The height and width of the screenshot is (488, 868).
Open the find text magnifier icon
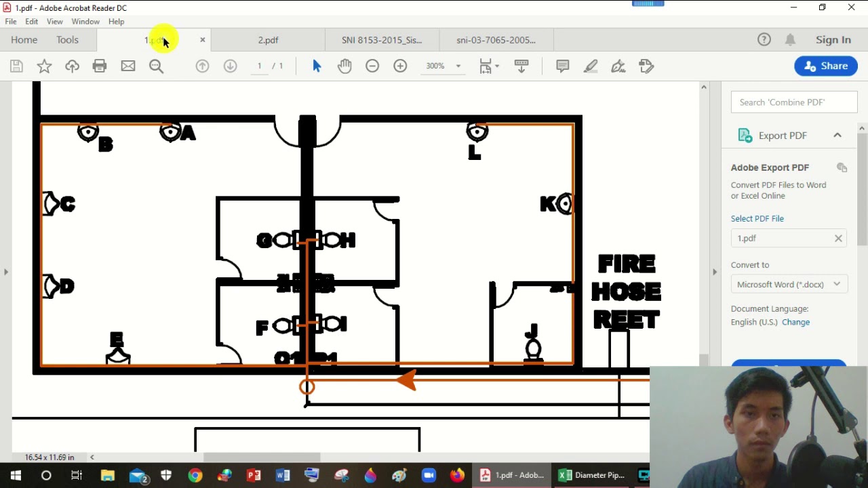[157, 66]
